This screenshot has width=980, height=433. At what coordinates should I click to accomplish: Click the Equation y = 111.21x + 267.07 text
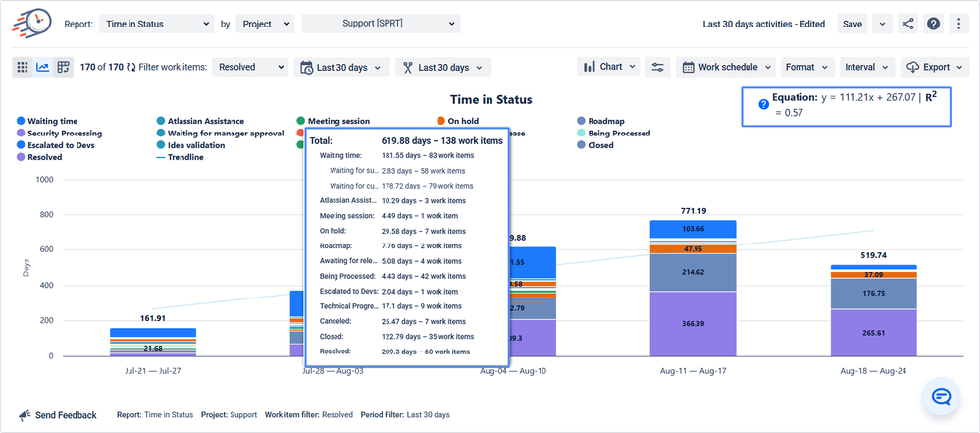point(847,97)
